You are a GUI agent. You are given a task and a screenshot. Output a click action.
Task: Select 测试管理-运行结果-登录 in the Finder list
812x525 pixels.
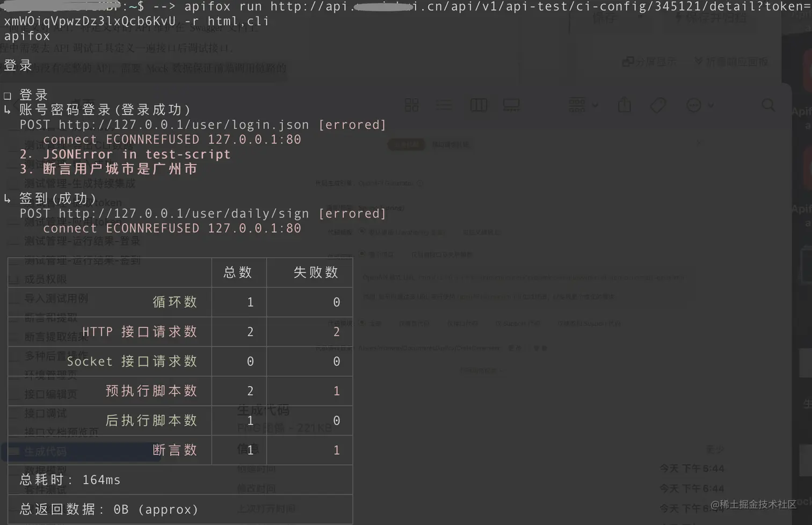tap(82, 241)
